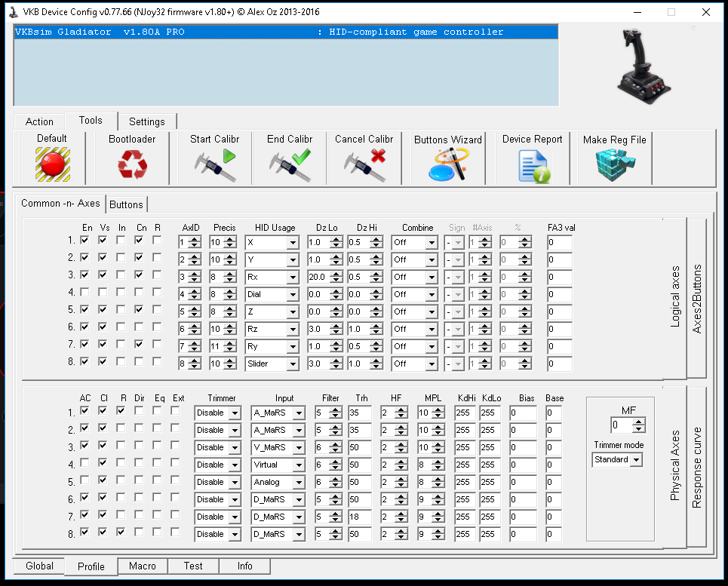Click the End Calibr checkmark icon
The width and height of the screenshot is (728, 586).
(x=290, y=164)
